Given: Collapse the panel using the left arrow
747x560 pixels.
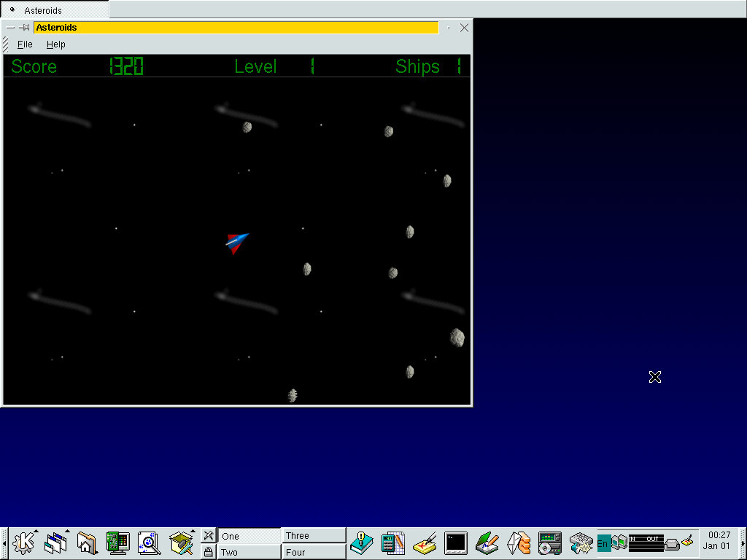Looking at the screenshot, I should coord(4,542).
